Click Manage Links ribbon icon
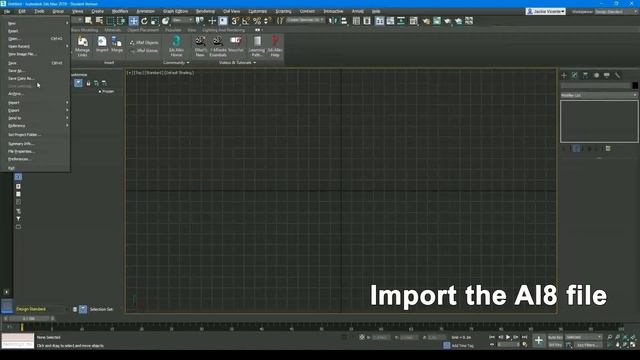The height and width of the screenshot is (360, 640). point(82,46)
